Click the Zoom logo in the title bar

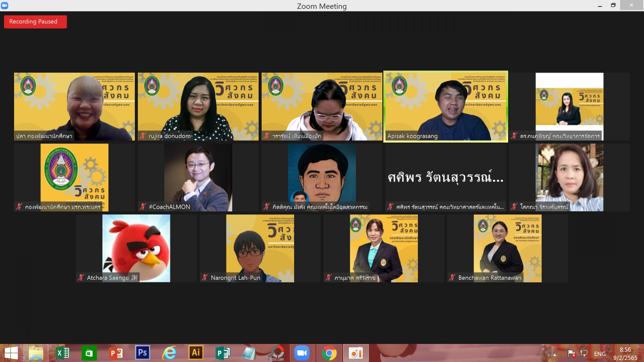[5, 5]
